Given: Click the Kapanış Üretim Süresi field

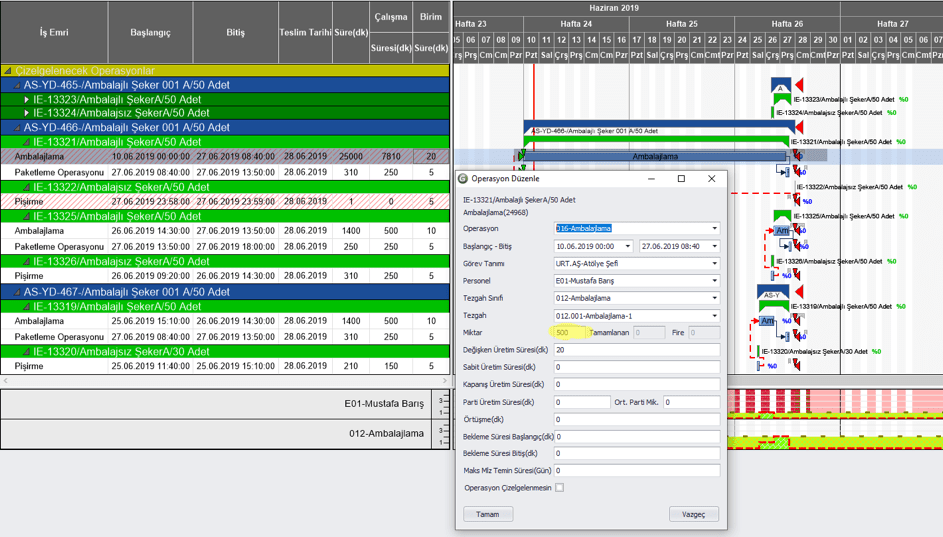Looking at the screenshot, I should 636,384.
